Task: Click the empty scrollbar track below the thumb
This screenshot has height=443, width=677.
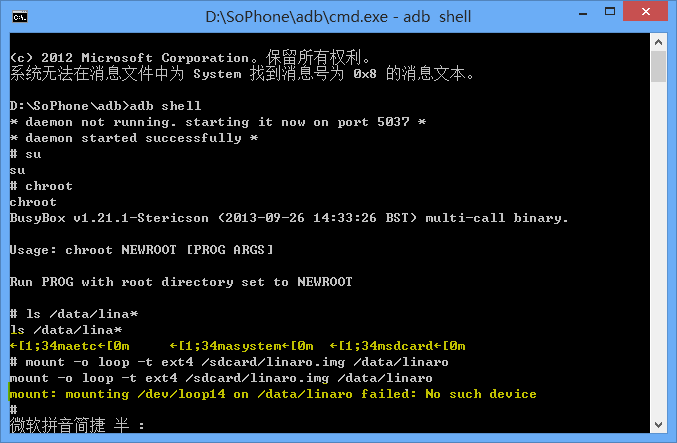Action: (658, 249)
